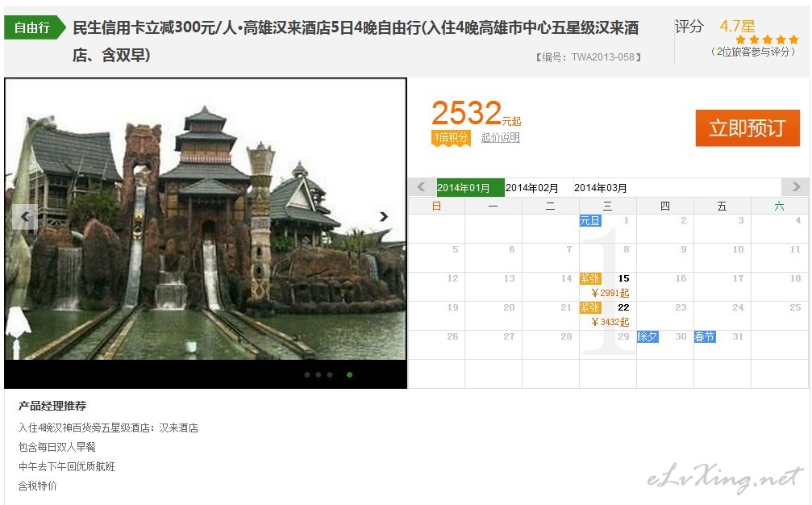Click the ¥2991起 price

pyautogui.click(x=610, y=293)
